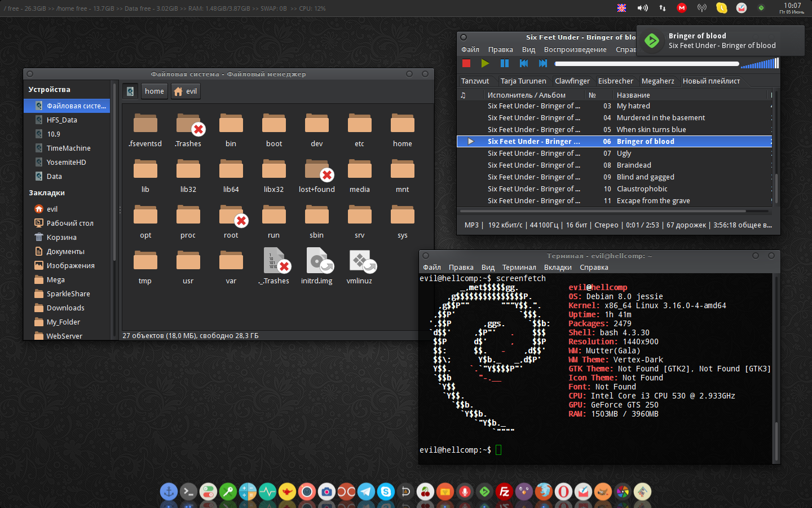Click the home path button in file manager
This screenshot has height=508, width=812.
point(155,91)
